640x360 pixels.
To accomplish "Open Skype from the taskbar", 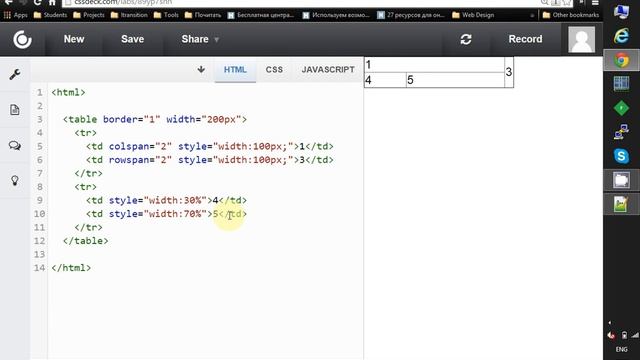I will (x=621, y=156).
